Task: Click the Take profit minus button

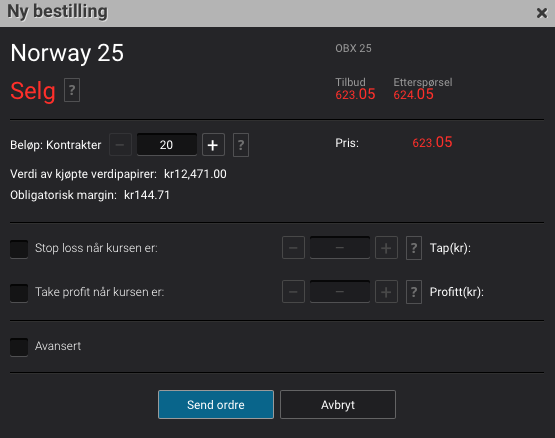Action: tap(293, 292)
